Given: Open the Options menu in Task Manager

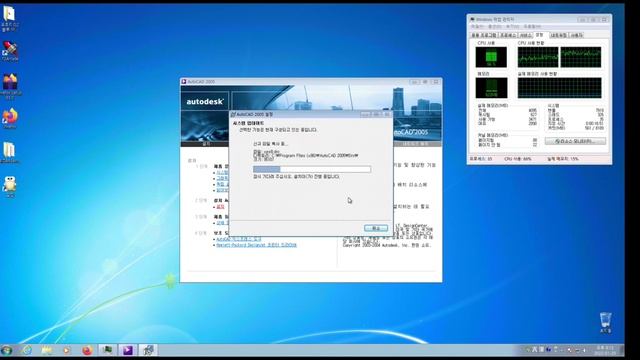Looking at the screenshot, I should 494,27.
